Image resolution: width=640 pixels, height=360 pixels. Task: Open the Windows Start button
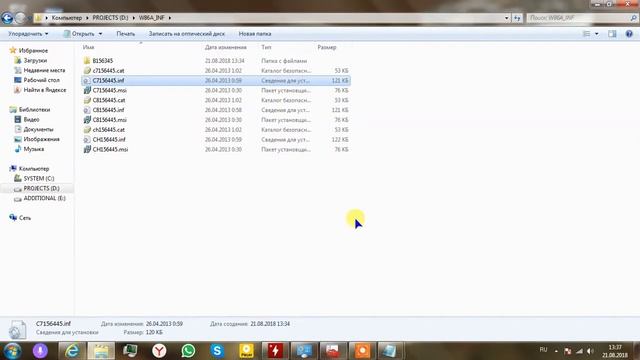click(12, 351)
